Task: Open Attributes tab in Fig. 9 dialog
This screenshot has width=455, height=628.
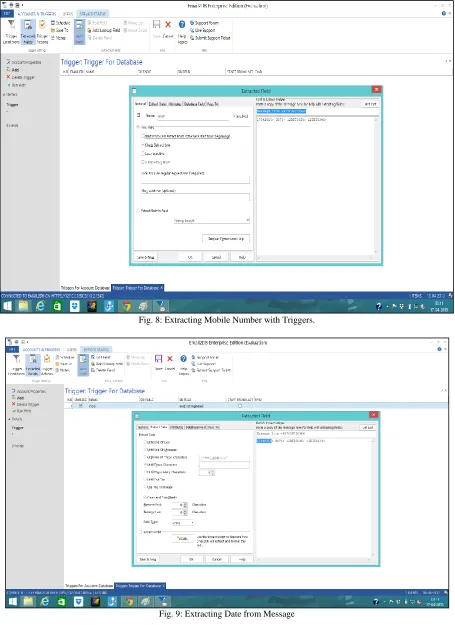Action: [x=177, y=427]
